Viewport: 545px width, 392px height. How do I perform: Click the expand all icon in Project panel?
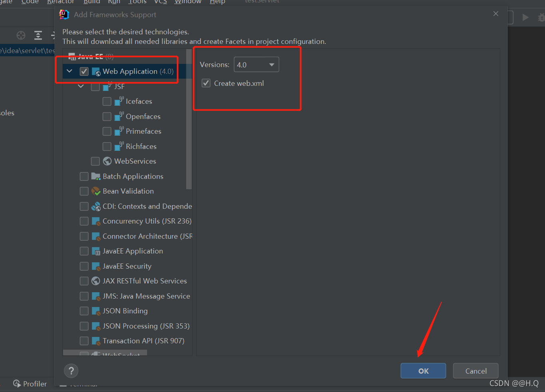38,35
